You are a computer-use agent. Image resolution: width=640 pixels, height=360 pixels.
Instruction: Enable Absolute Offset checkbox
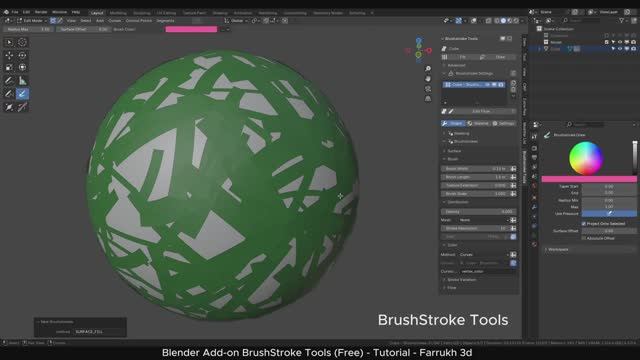click(584, 238)
